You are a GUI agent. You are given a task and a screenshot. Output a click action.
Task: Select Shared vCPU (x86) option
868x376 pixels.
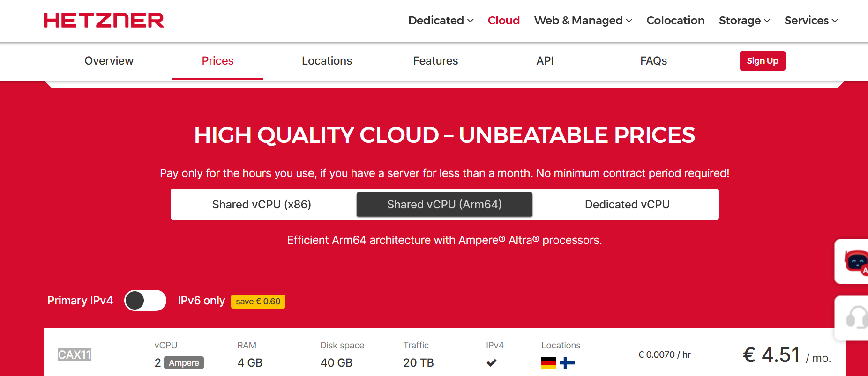tap(262, 205)
